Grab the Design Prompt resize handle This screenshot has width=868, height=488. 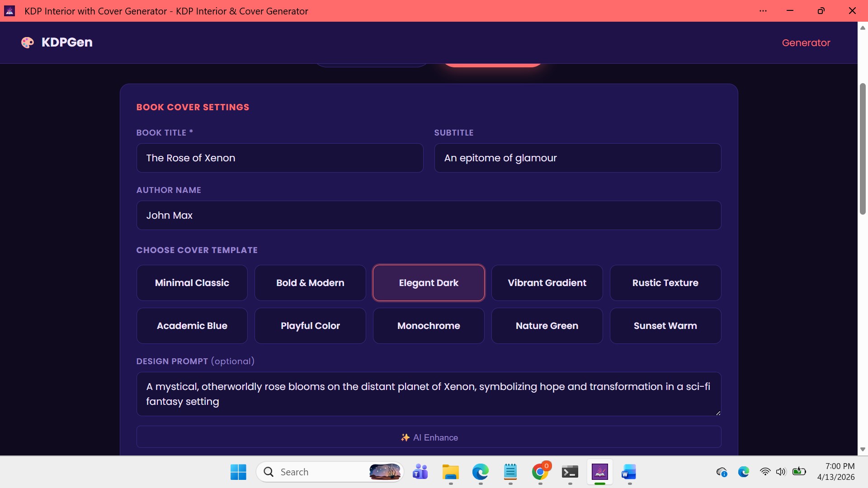point(718,413)
